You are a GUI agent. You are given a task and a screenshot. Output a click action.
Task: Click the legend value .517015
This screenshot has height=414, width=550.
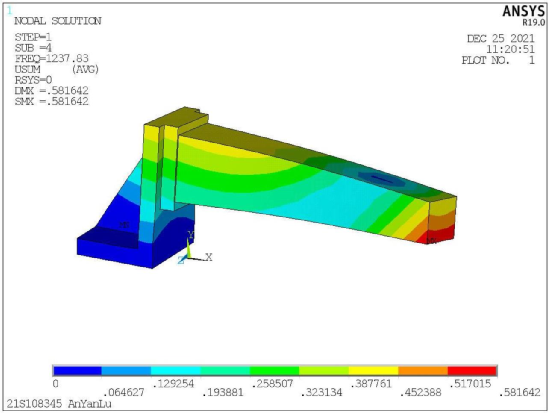470,384
